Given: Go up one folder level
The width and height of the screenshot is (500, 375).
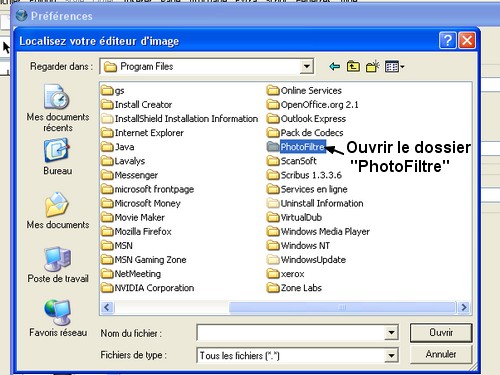Looking at the screenshot, I should point(353,67).
